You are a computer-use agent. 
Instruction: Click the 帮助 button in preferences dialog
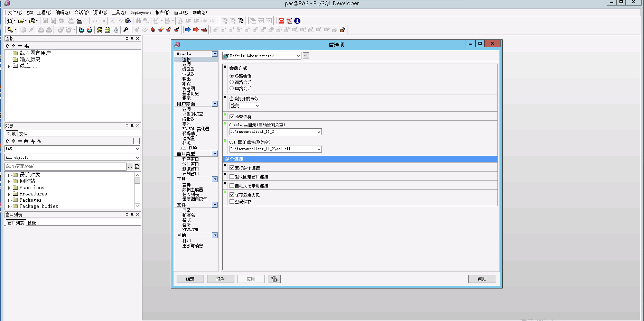coord(482,279)
